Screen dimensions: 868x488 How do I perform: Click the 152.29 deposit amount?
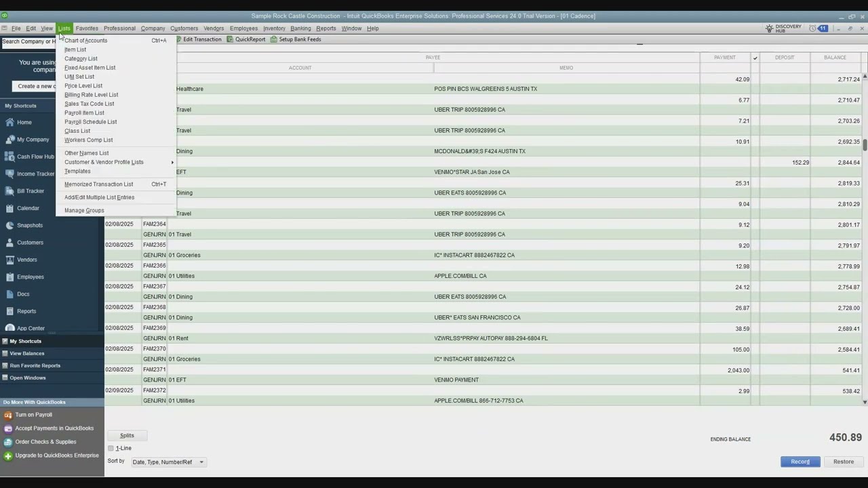(x=800, y=162)
